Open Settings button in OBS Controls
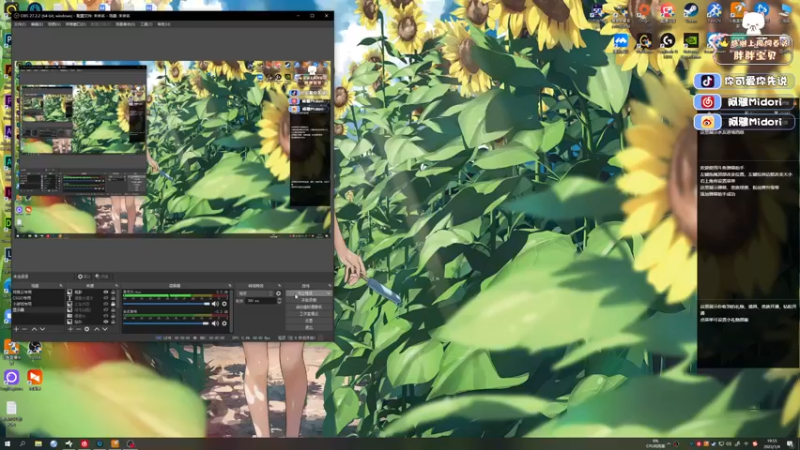 [x=309, y=321]
